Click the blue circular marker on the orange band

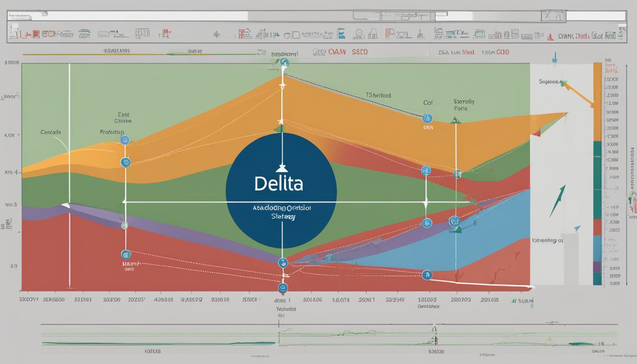click(x=124, y=140)
